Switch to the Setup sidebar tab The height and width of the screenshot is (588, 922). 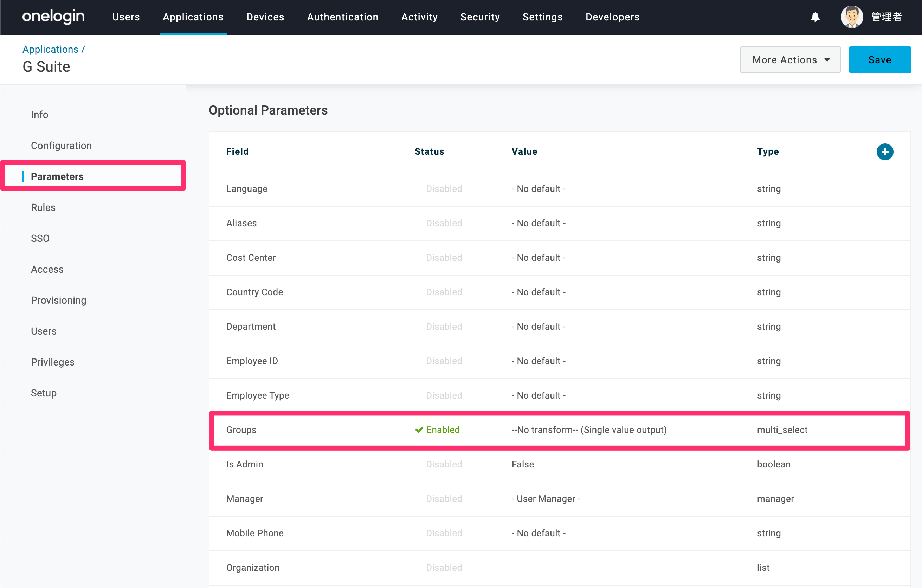coord(44,393)
